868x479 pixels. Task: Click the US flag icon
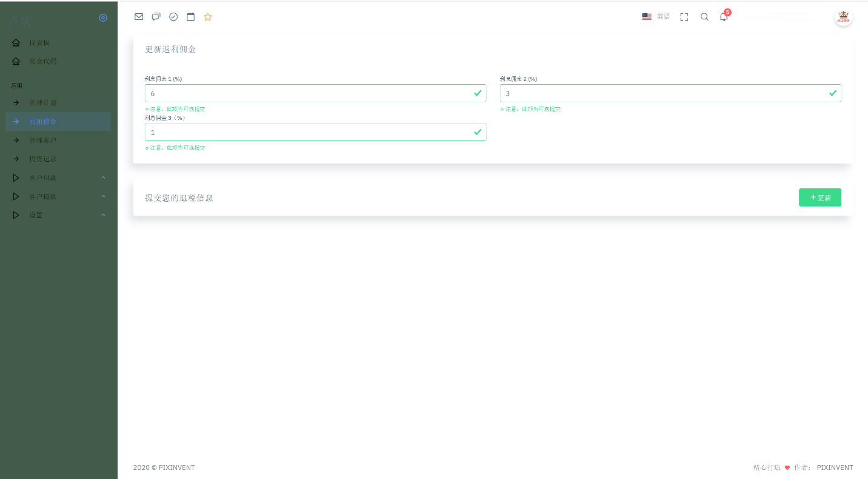(x=647, y=17)
